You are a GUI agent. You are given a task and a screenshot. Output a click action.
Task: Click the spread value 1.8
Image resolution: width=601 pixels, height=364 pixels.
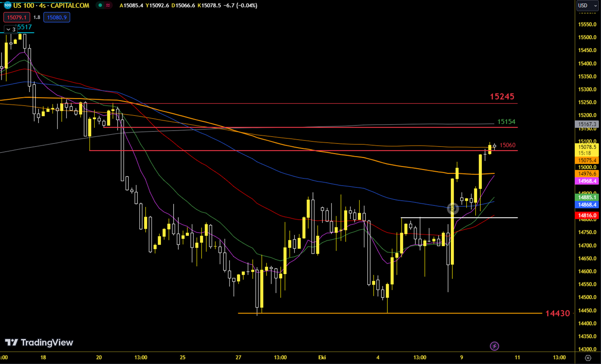(x=37, y=17)
